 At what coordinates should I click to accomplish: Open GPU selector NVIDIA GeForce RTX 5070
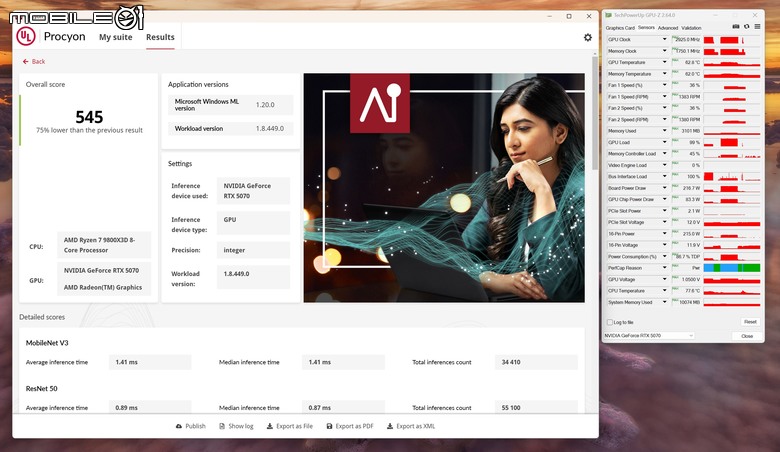pos(649,336)
